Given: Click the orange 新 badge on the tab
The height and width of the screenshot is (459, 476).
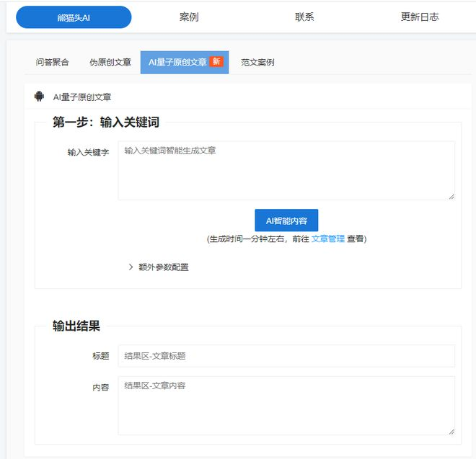Looking at the screenshot, I should (216, 62).
